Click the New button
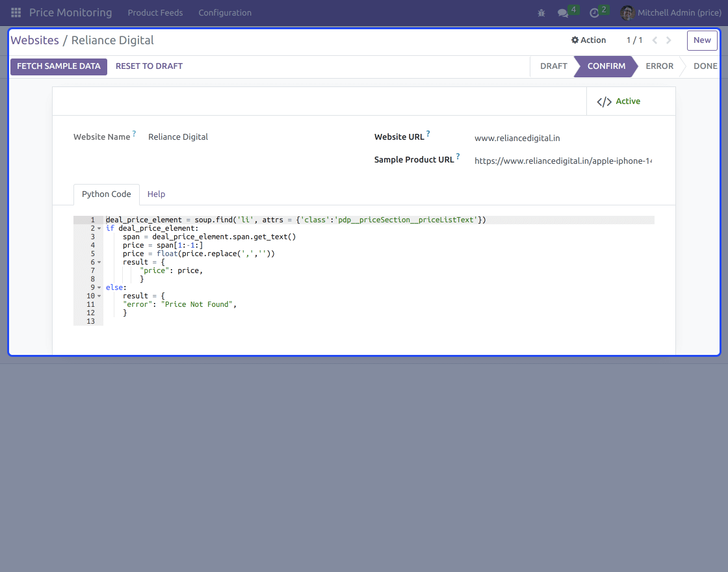Screen dimensions: 728x572 click(702, 40)
